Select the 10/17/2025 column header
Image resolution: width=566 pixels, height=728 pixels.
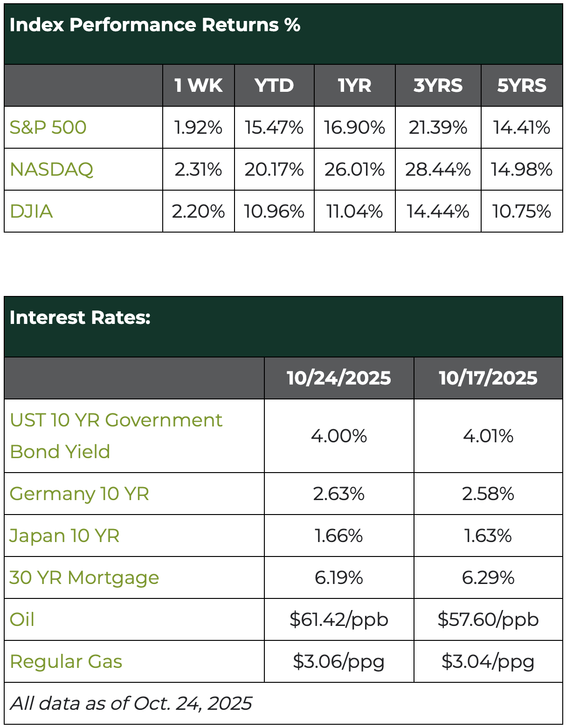[488, 378]
